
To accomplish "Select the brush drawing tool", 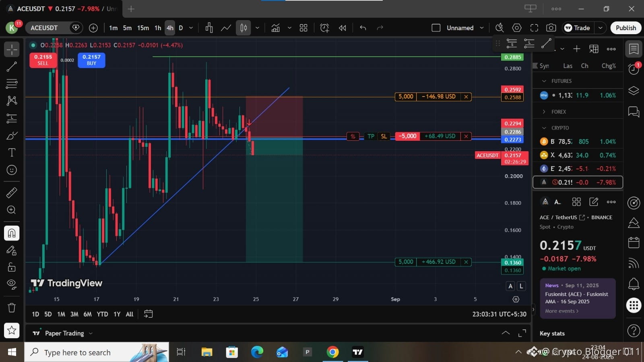I will click(x=12, y=136).
